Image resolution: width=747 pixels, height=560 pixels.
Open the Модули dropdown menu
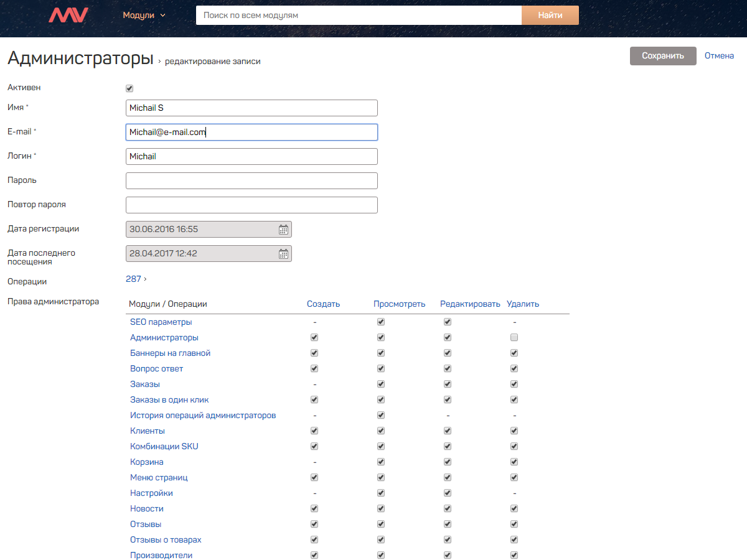click(x=144, y=15)
